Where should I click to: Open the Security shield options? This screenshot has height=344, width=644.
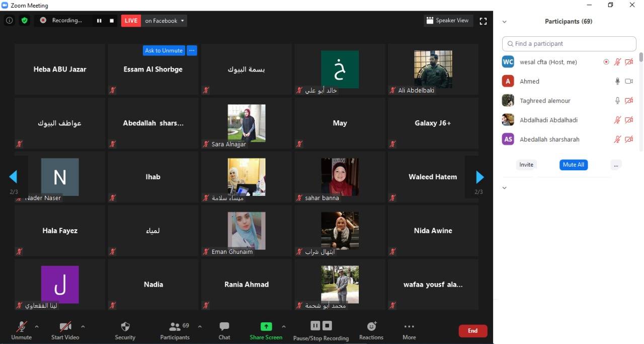point(125,330)
